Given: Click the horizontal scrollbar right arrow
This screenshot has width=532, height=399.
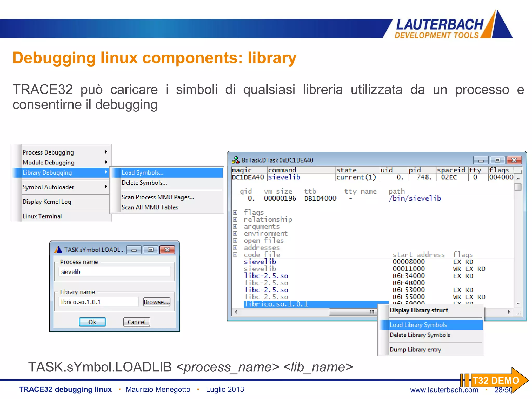Looking at the screenshot, I should 509,312.
